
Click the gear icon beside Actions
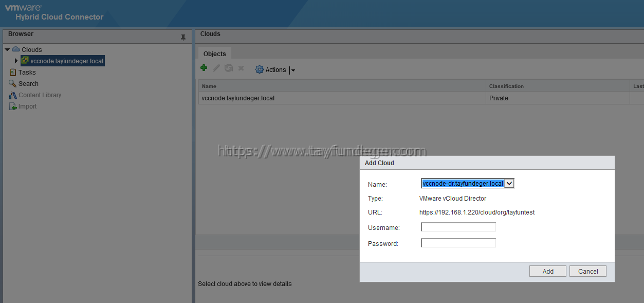pyautogui.click(x=259, y=69)
